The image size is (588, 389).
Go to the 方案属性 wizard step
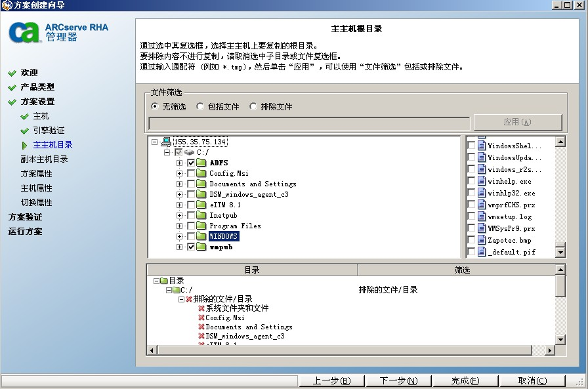pos(36,174)
